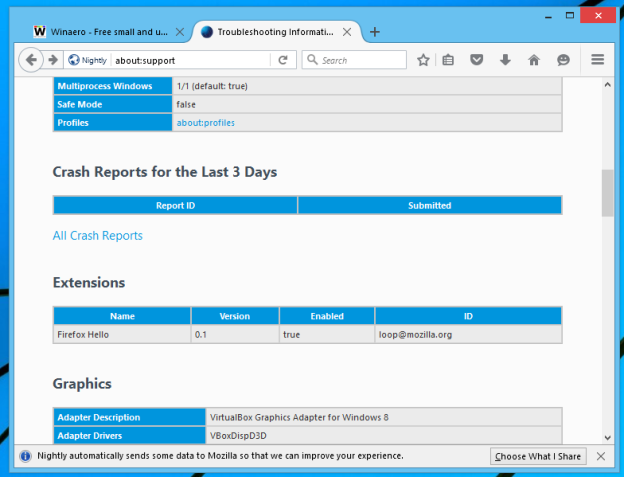Screen dimensions: 624x477
Task: Save page to Pocket icon
Action: pos(477,60)
